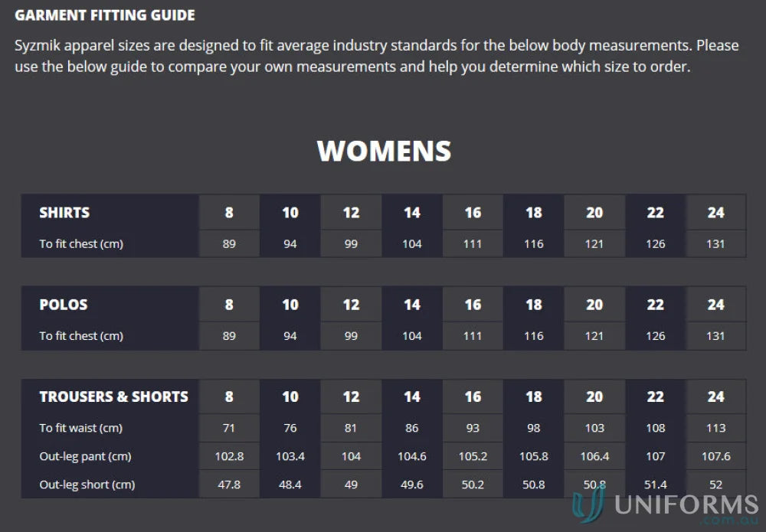Click the 52 out-leg short cell
Screen dimensions: 766x532
716,485
